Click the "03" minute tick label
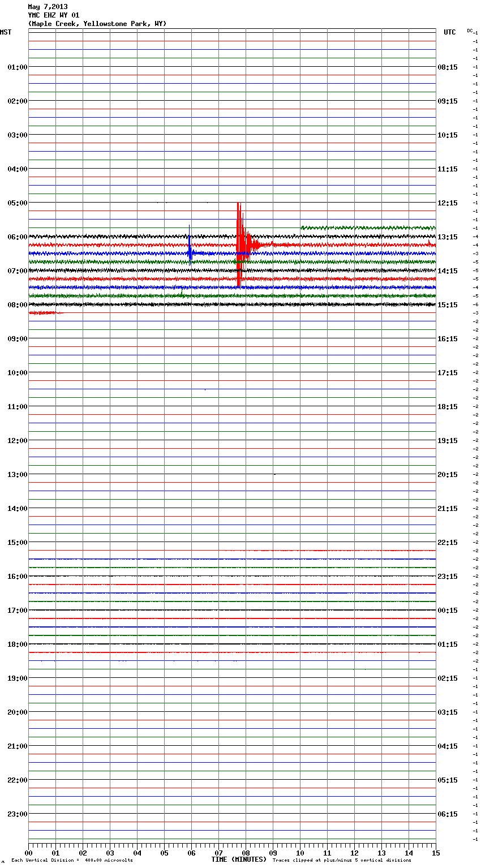This screenshot has height=868, width=481. pyautogui.click(x=110, y=853)
